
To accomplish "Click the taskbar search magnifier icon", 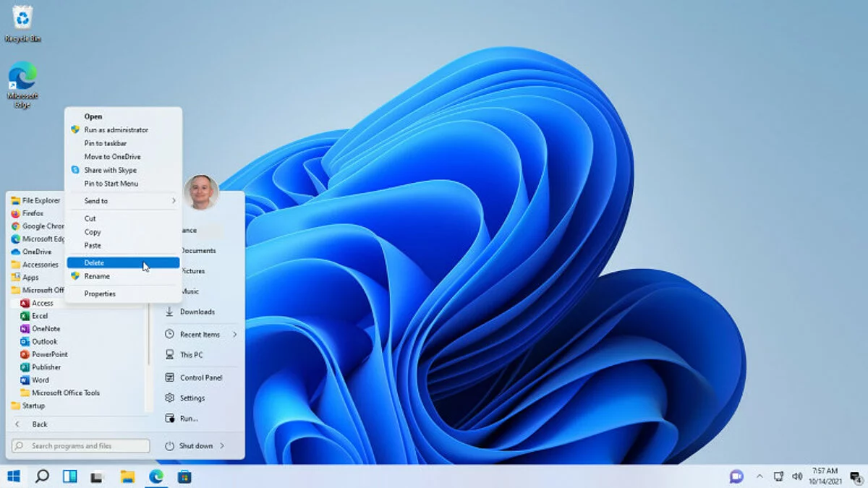I will [x=42, y=476].
